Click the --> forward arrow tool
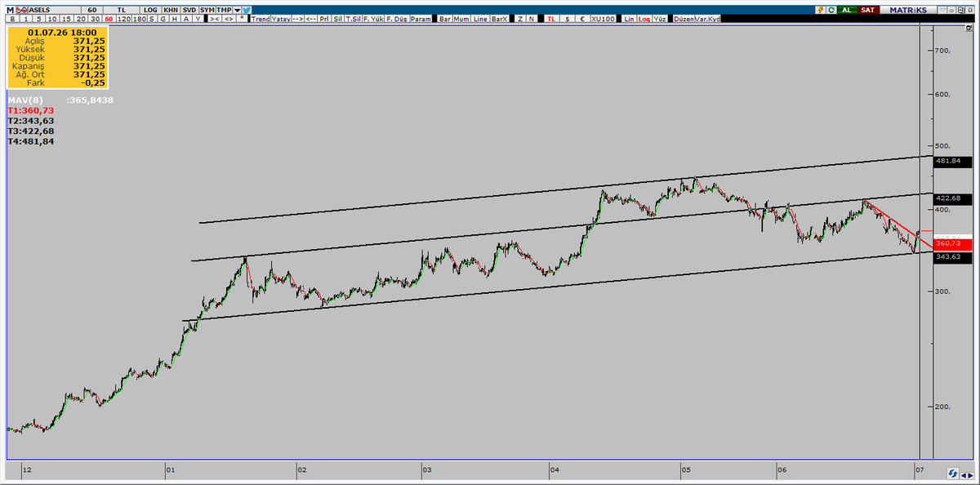 (298, 19)
